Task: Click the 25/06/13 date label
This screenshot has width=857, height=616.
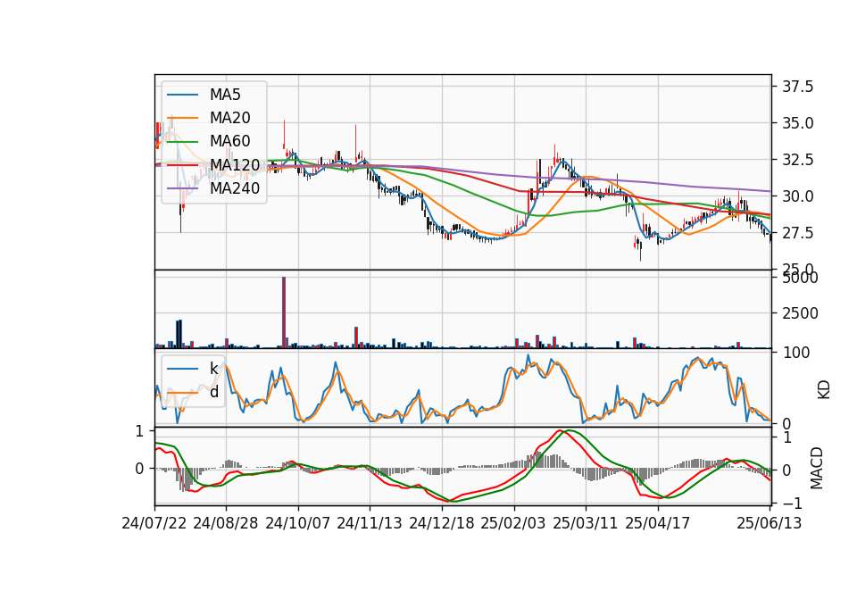Action: [769, 523]
